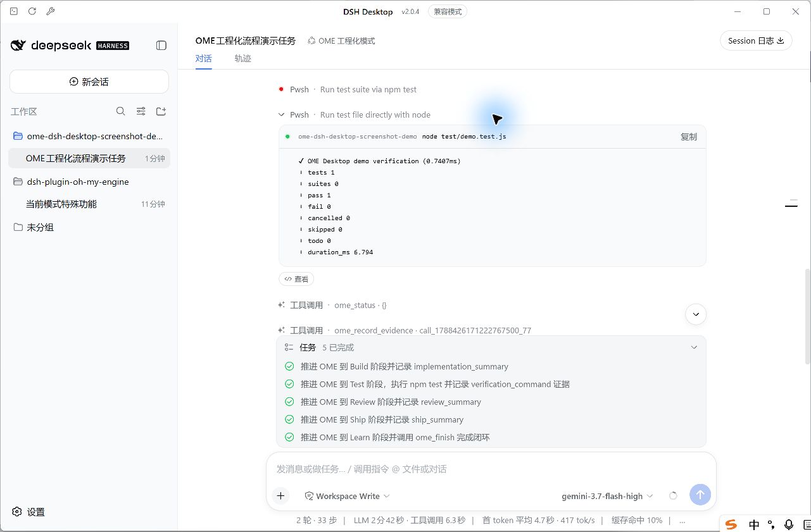Toggle the Review stage task check circle
Image resolution: width=811 pixels, height=532 pixels.
[x=289, y=402]
